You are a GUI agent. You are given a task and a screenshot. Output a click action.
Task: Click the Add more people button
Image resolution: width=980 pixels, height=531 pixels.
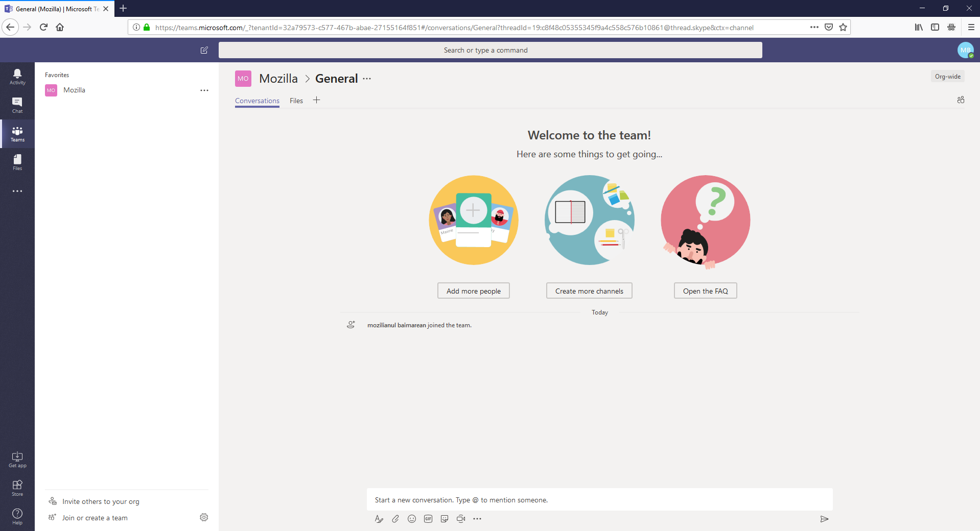tap(473, 291)
